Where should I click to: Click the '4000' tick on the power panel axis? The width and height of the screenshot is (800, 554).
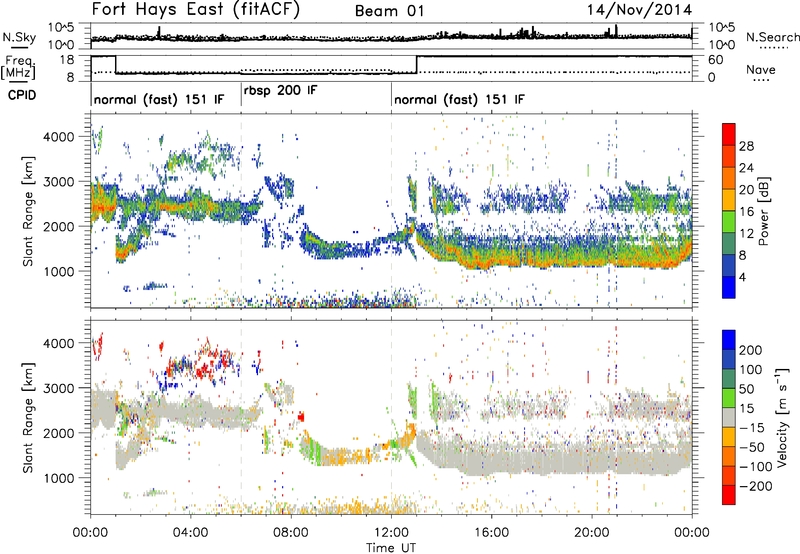pyautogui.click(x=59, y=137)
